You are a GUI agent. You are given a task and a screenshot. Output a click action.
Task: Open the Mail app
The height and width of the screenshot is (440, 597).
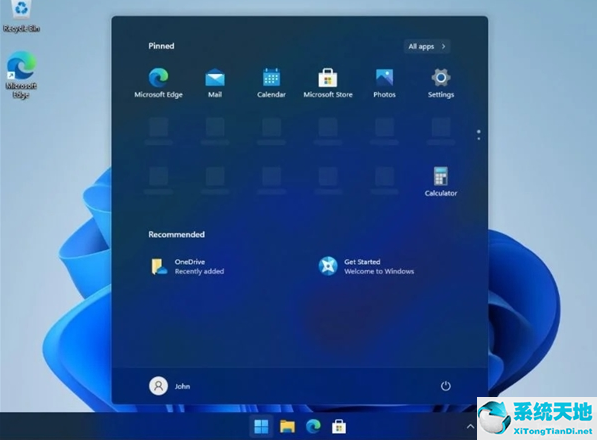click(x=215, y=83)
